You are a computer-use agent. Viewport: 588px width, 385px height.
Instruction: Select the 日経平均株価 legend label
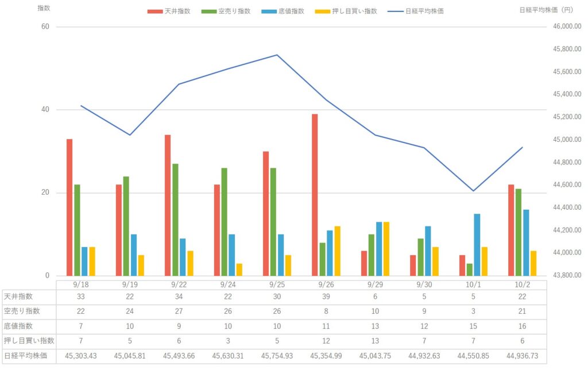(x=424, y=11)
